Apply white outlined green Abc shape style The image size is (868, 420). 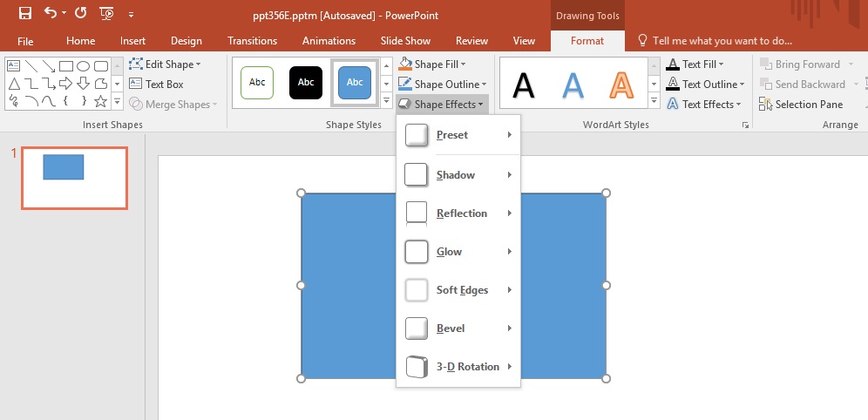(257, 83)
